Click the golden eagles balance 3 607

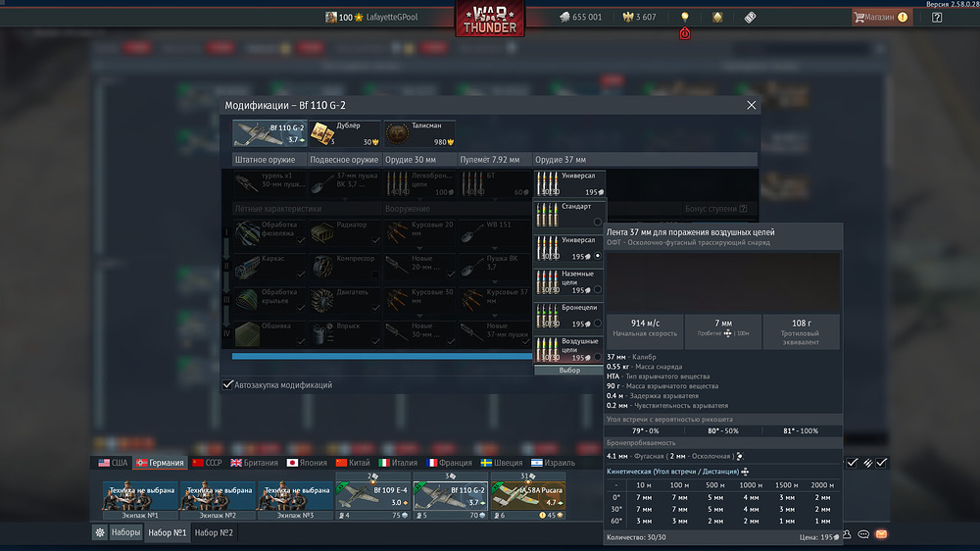coord(639,17)
